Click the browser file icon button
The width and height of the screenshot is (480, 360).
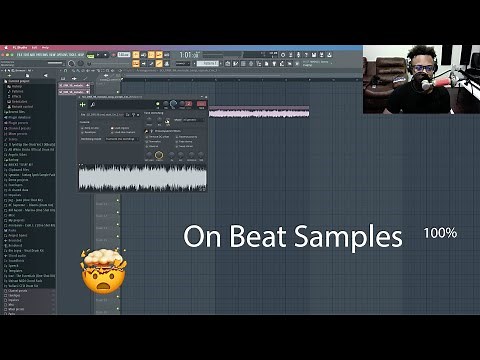27,76
